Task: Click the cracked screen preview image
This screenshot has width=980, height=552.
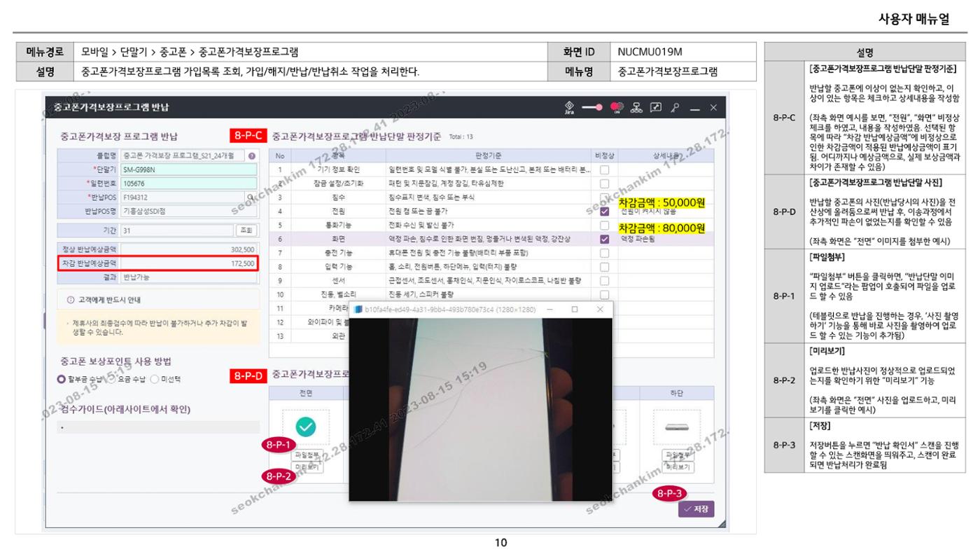Action: coord(481,409)
